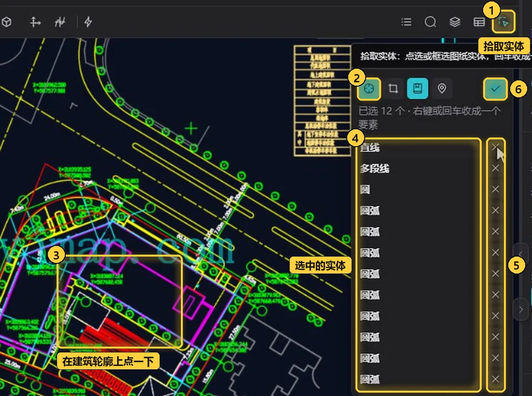Image resolution: width=532 pixels, height=396 pixels.
Task: Remove the 圆 entity from the list
Action: click(495, 189)
